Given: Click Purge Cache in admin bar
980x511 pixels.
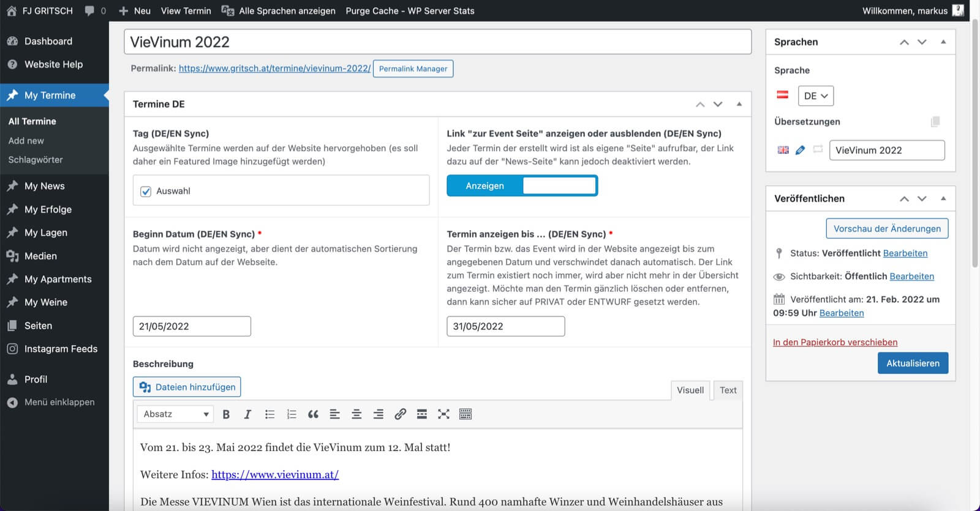Looking at the screenshot, I should tap(410, 10).
